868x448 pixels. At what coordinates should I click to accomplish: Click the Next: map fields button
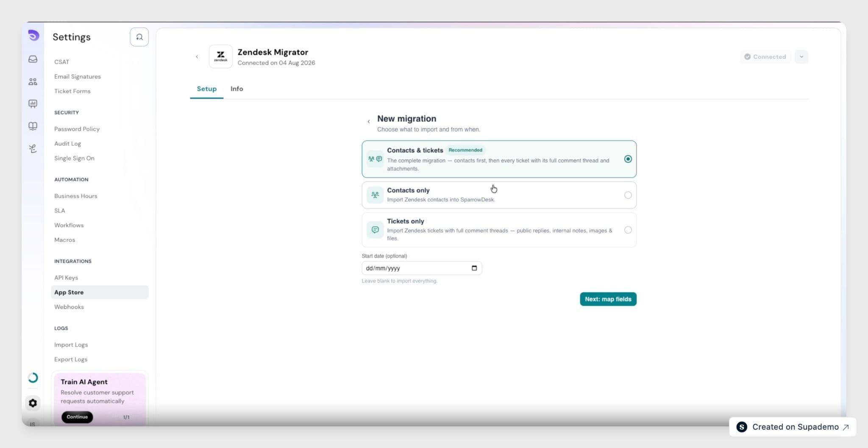608,299
